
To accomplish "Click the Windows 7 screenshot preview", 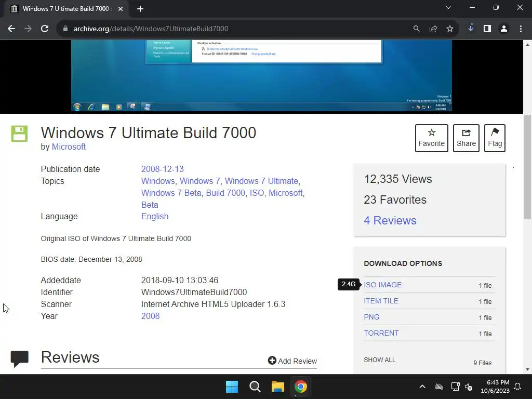I will pos(261,76).
